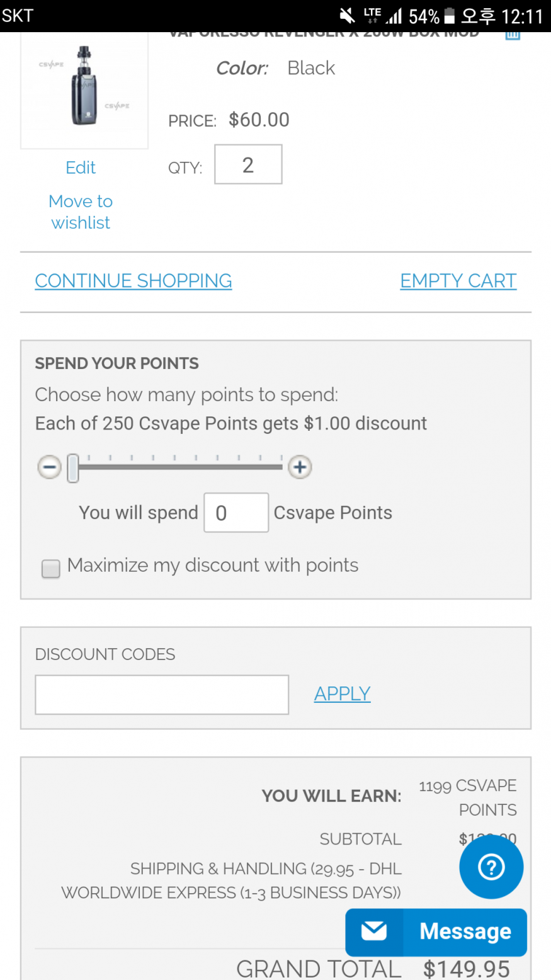This screenshot has width=551, height=980.
Task: Click the trash delete item icon
Action: point(513,35)
